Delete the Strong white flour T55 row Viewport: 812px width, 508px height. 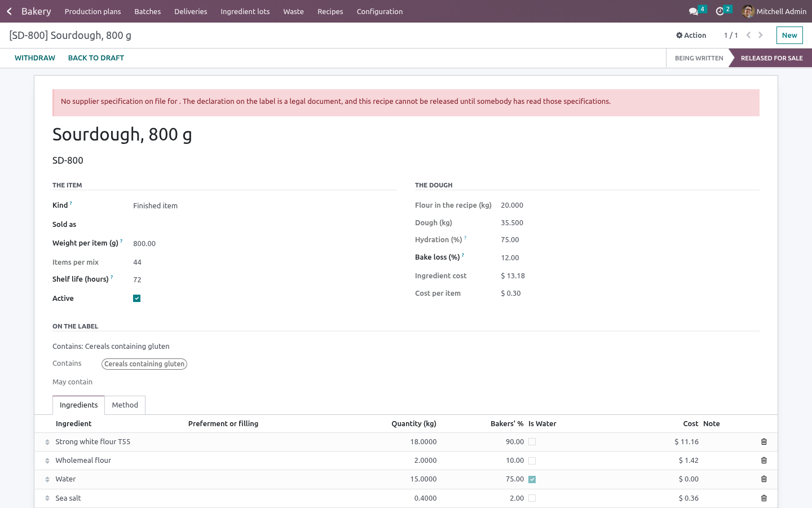[764, 442]
